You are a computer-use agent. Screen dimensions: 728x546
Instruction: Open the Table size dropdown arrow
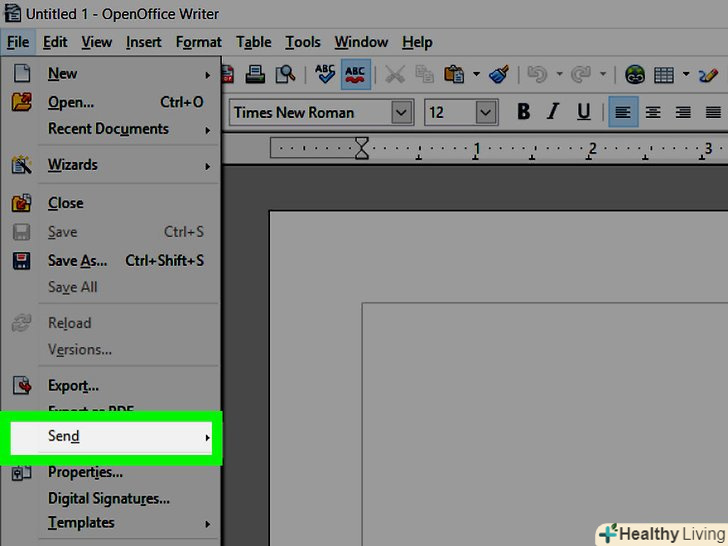click(x=686, y=74)
